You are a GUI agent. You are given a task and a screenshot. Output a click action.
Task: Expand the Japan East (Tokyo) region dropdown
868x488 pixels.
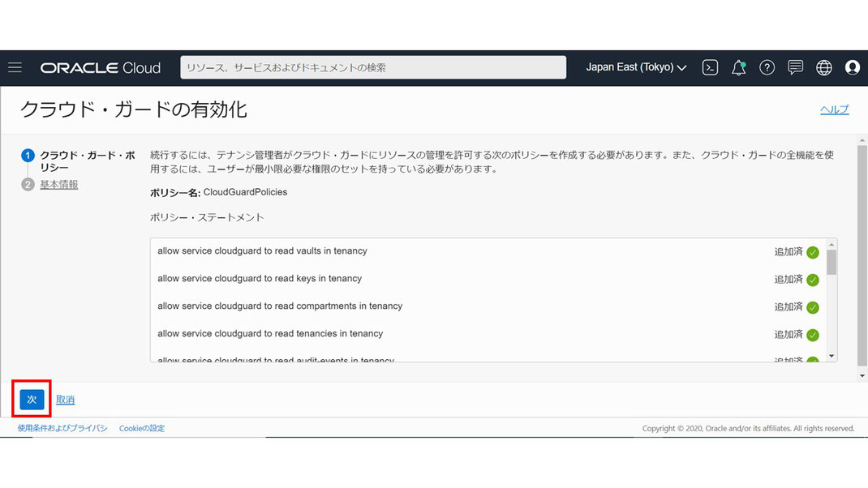636,67
